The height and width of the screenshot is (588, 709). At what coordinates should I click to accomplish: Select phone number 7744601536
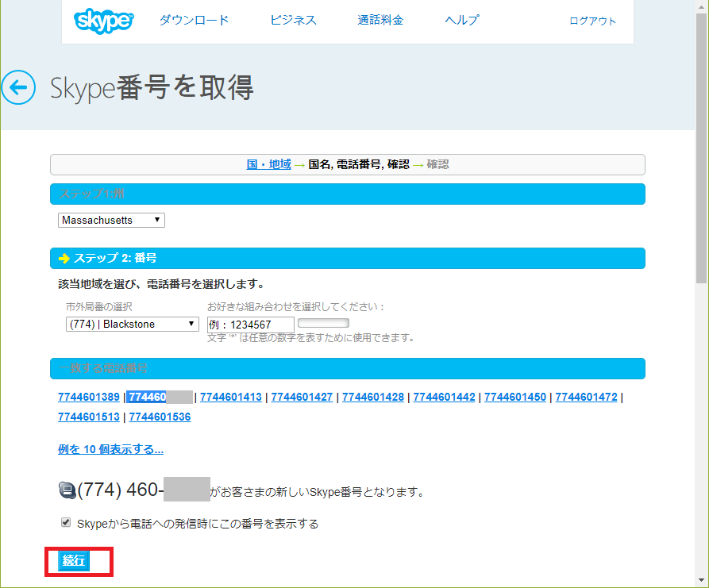[x=160, y=417]
